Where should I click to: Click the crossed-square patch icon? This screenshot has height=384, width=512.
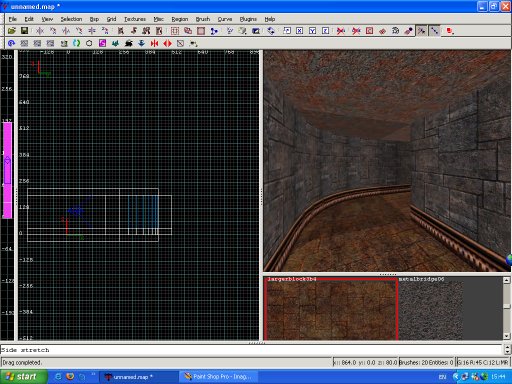pyautogui.click(x=180, y=43)
